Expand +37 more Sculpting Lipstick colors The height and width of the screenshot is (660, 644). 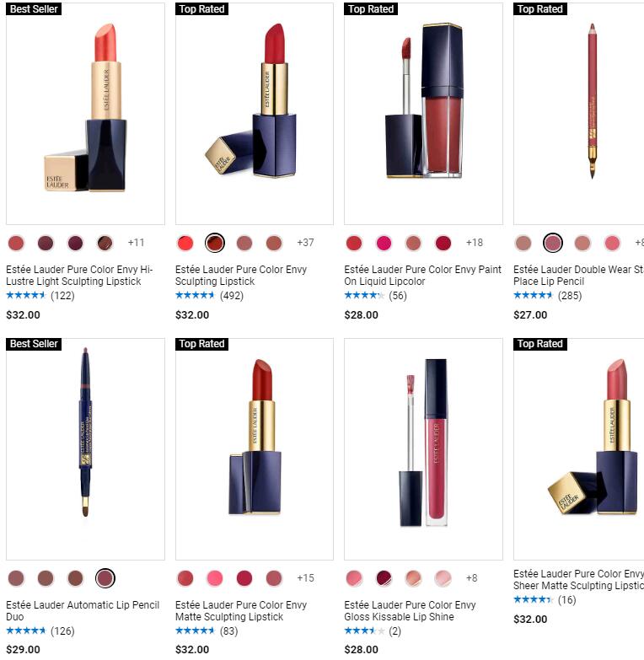click(305, 243)
